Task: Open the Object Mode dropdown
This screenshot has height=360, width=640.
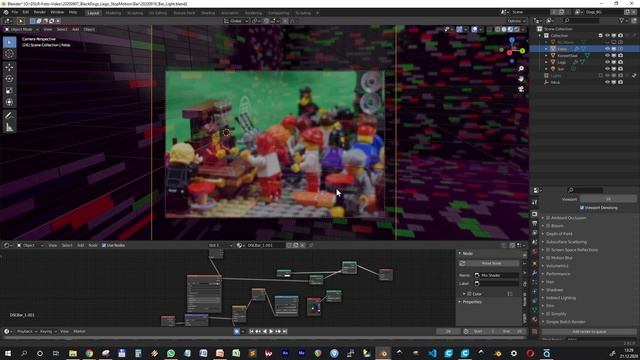Action: (x=22, y=29)
